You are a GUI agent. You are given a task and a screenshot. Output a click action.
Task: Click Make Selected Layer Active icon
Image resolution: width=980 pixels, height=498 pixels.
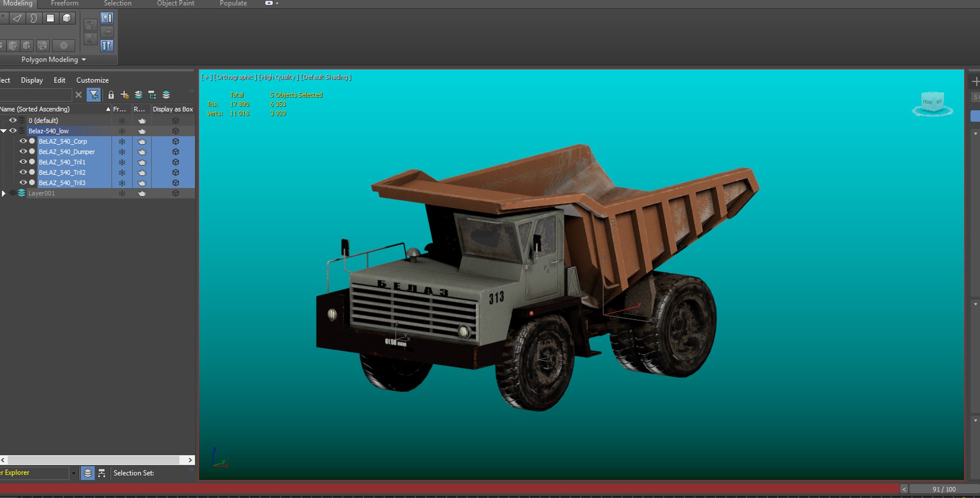166,95
